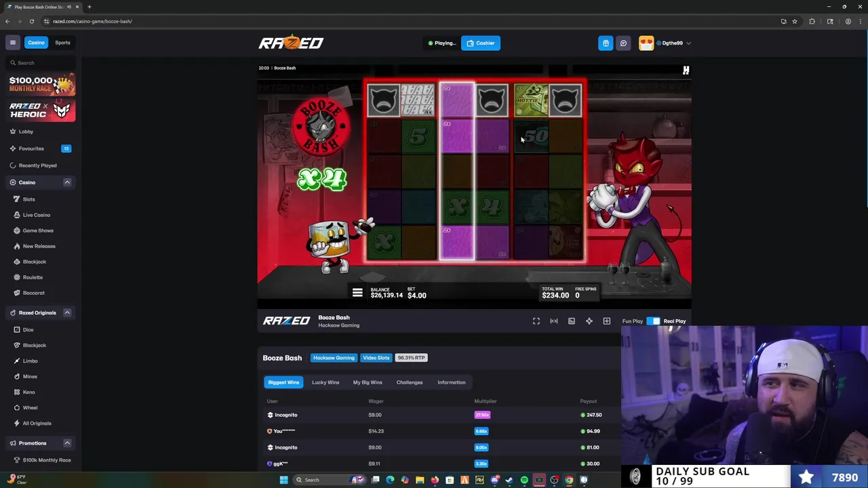The width and height of the screenshot is (868, 488).
Task: Select the My Big Wins tab
Action: click(368, 382)
